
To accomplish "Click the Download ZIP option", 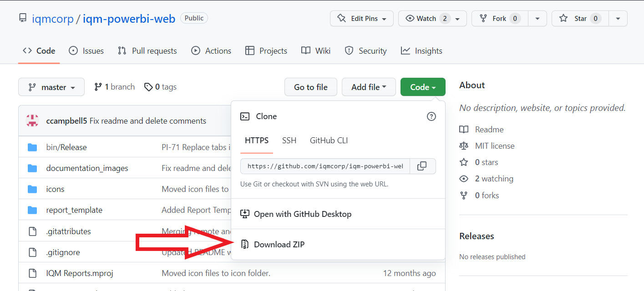I will tap(279, 245).
